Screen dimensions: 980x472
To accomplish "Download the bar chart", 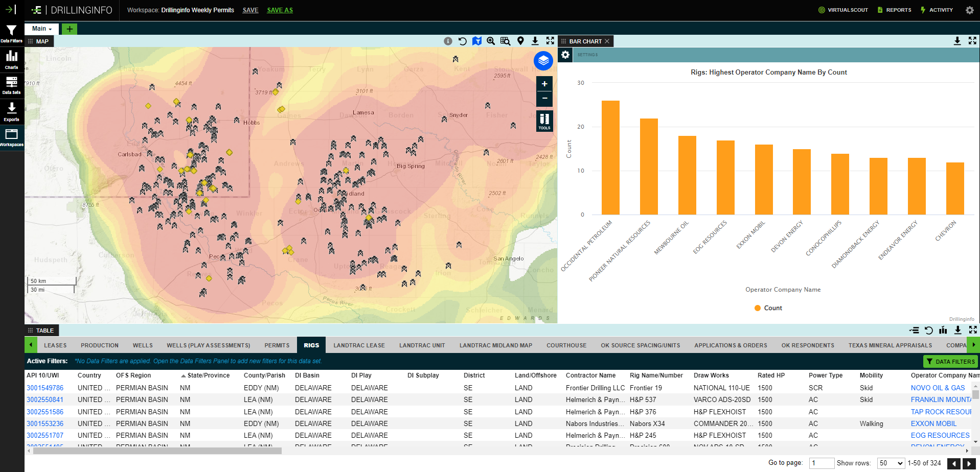I will click(x=957, y=41).
